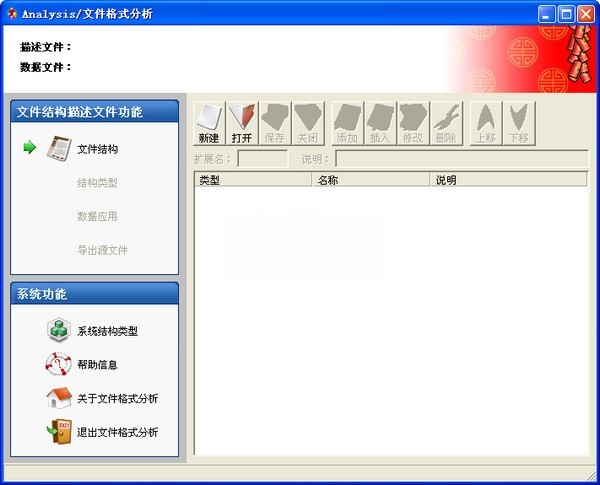Maximize the Analysis window
Image resolution: width=600 pixels, height=485 pixels.
pos(566,15)
